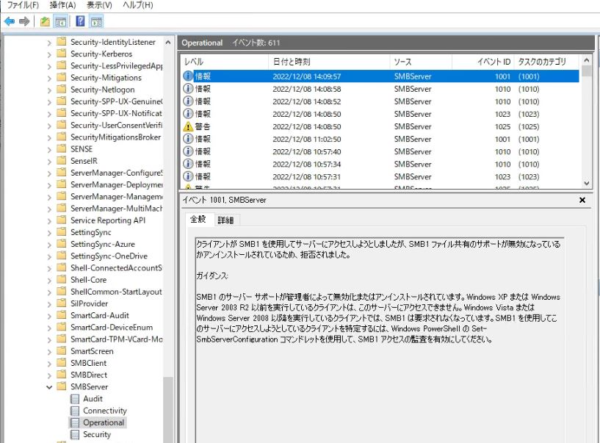Screen dimensions: 600x443
Task: Click the SilProvider folder icon
Action: (x=61, y=303)
